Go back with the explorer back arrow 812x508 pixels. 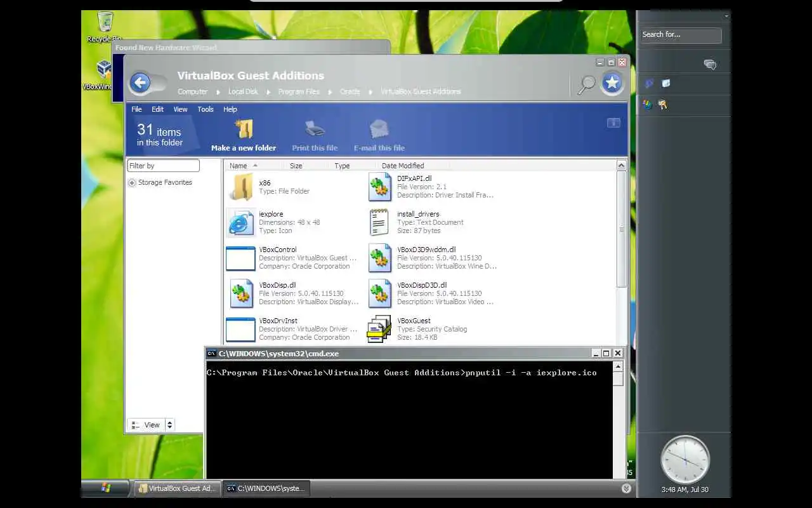click(x=140, y=83)
